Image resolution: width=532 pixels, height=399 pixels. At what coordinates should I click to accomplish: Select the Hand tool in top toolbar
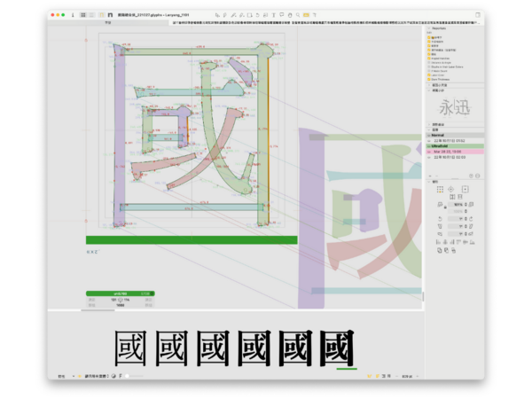(x=291, y=15)
